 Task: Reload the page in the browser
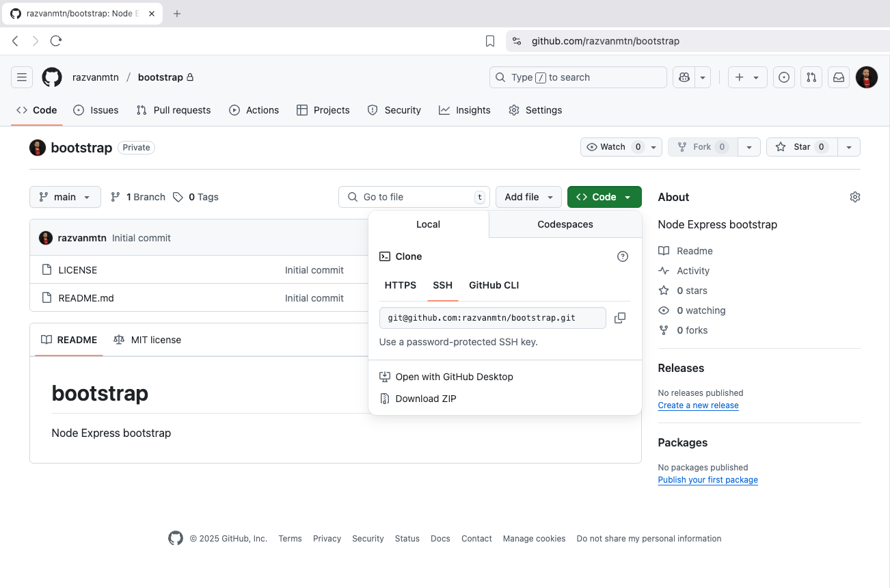56,41
